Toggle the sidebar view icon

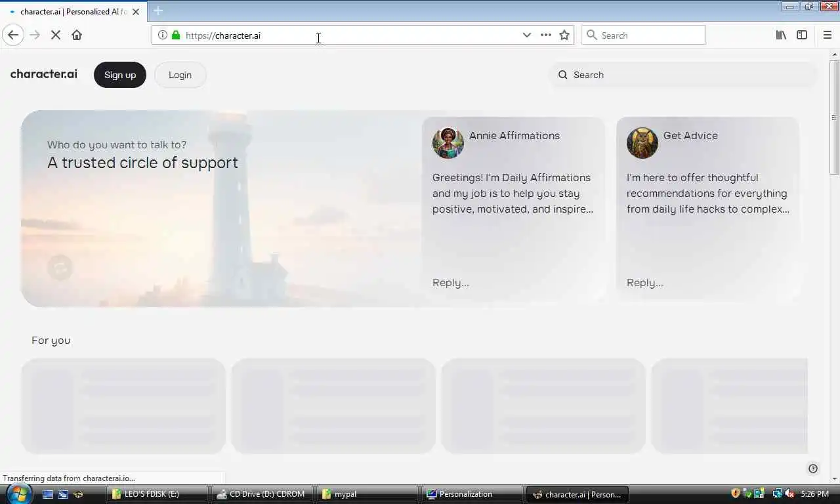(802, 35)
